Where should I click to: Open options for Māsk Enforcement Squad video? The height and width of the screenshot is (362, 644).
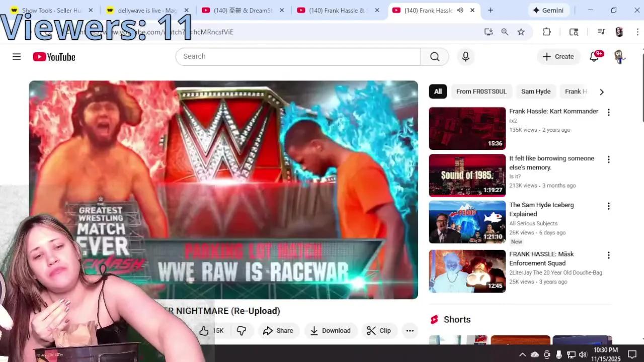click(608, 255)
